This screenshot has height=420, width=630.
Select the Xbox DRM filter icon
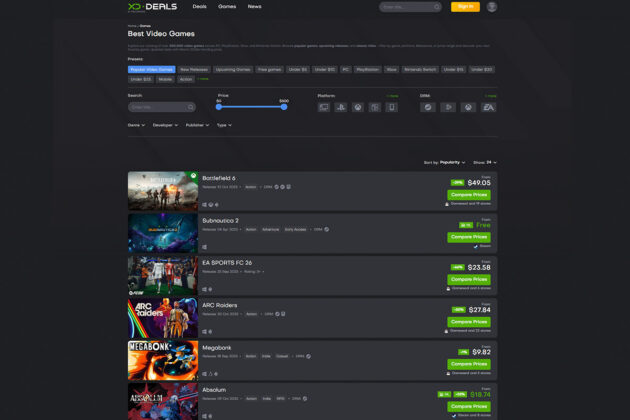click(x=468, y=107)
